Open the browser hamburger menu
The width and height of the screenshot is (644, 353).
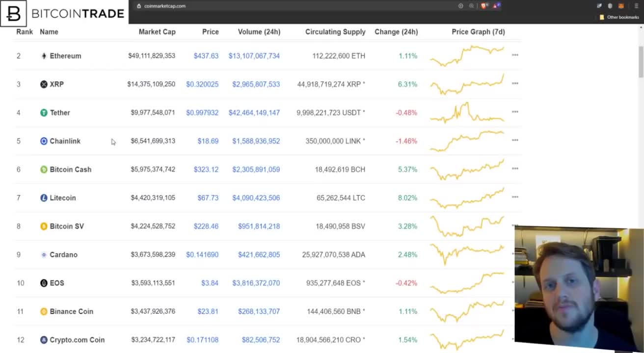[637, 6]
